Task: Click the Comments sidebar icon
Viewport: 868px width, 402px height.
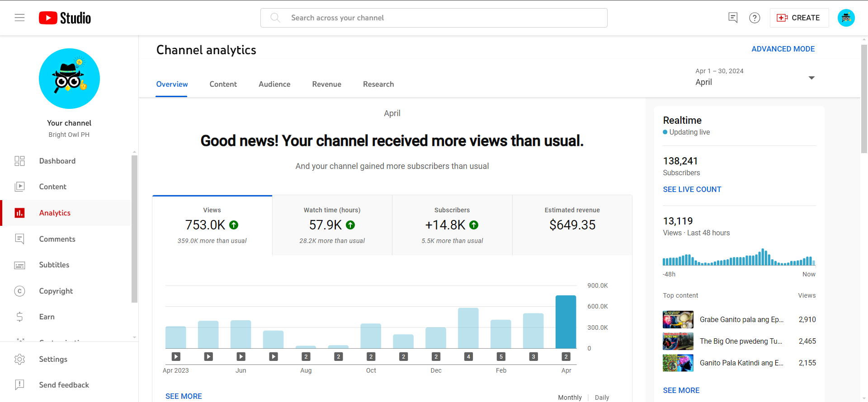Action: 19,239
